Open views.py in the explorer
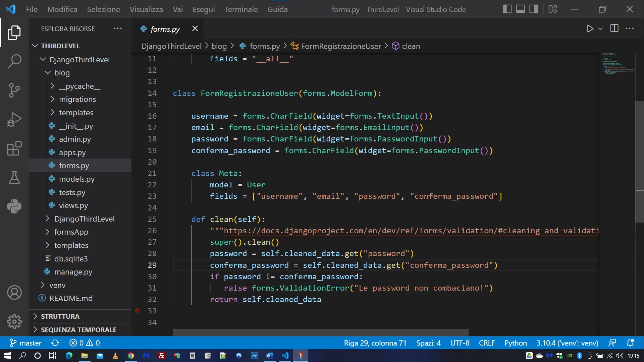Screen dimensions: 644x362 click(73, 205)
